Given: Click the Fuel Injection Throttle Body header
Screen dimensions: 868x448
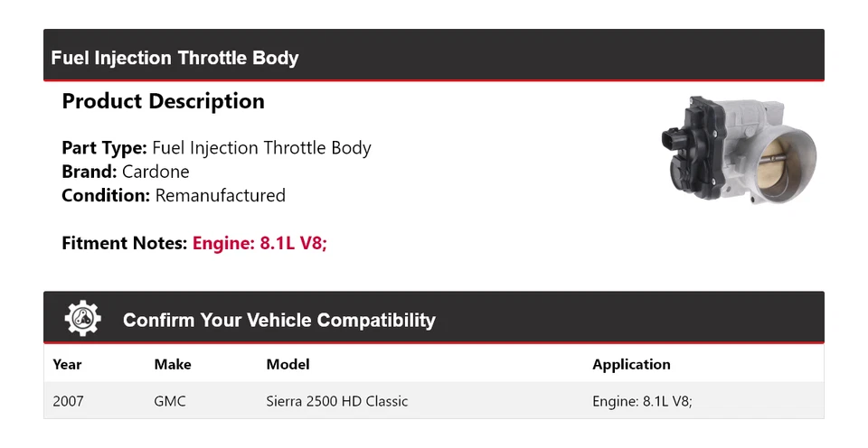Looking at the screenshot, I should tap(175, 58).
